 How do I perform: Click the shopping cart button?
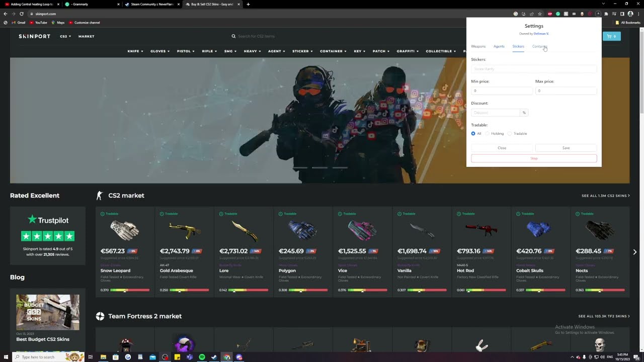coord(611,36)
